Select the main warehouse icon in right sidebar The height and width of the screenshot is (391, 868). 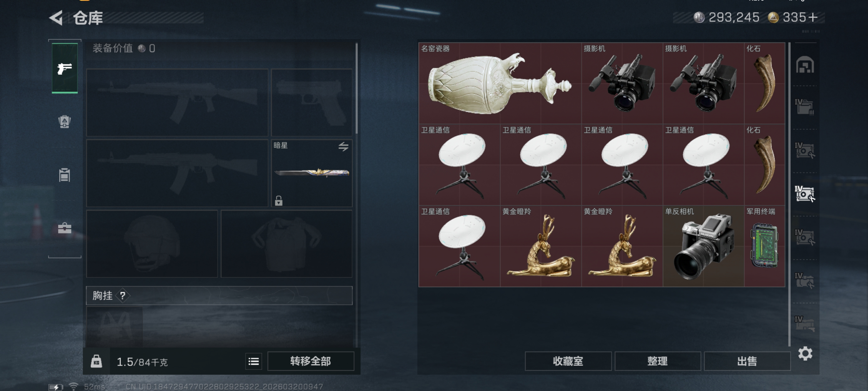(805, 65)
